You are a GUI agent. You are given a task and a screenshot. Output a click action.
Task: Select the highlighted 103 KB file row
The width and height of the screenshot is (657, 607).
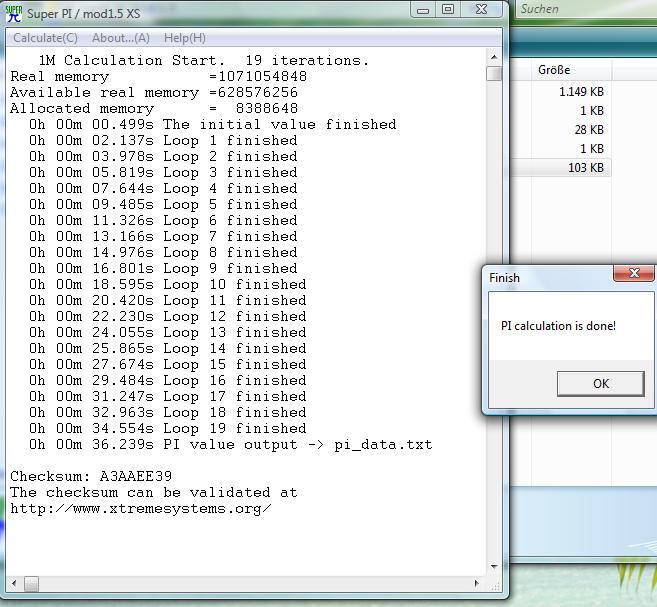561,168
